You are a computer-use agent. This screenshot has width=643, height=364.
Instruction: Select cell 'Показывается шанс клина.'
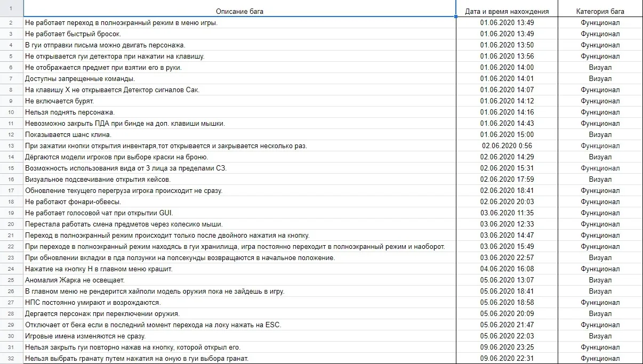(x=239, y=134)
